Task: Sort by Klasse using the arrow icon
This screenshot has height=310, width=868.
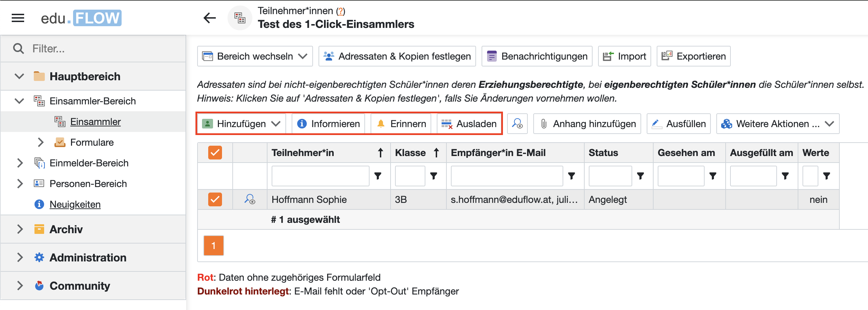Action: click(436, 153)
